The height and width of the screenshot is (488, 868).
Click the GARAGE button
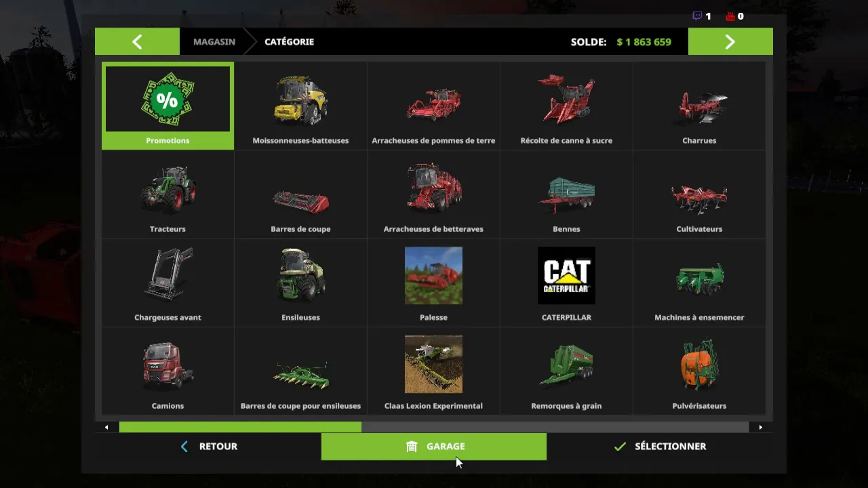click(x=434, y=446)
